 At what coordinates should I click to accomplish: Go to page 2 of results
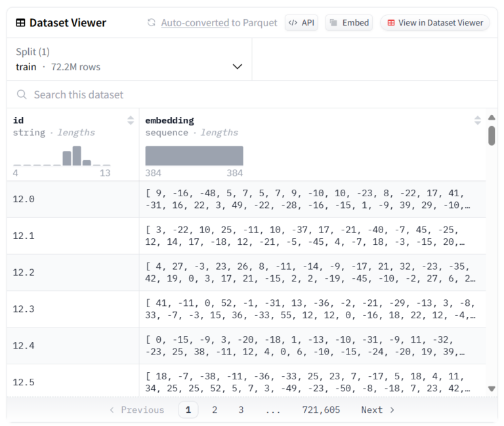click(x=215, y=410)
